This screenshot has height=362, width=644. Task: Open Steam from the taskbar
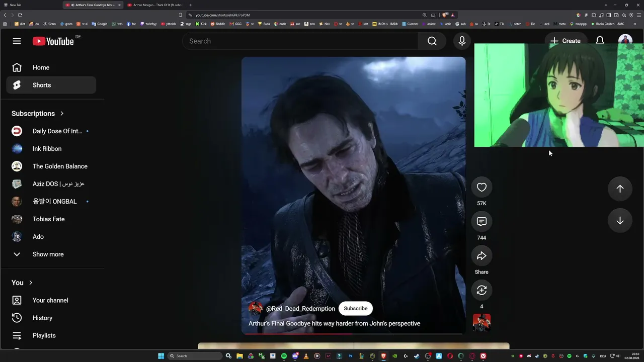417,356
